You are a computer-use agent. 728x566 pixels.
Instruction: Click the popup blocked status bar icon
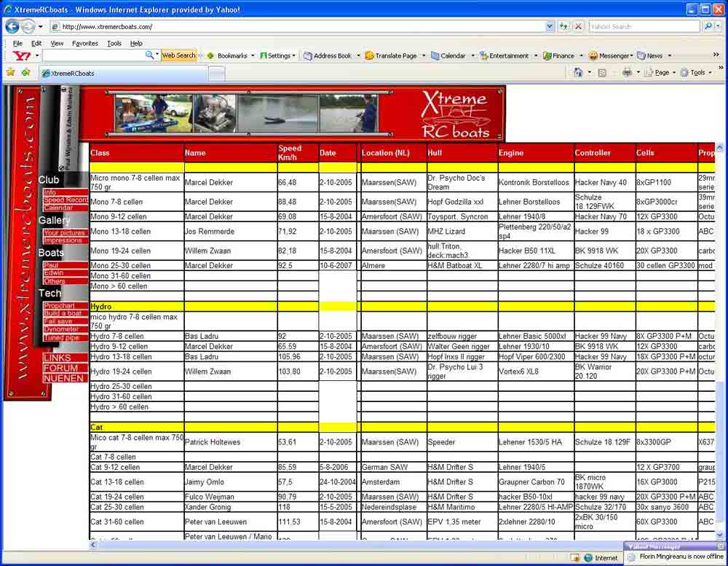click(575, 558)
